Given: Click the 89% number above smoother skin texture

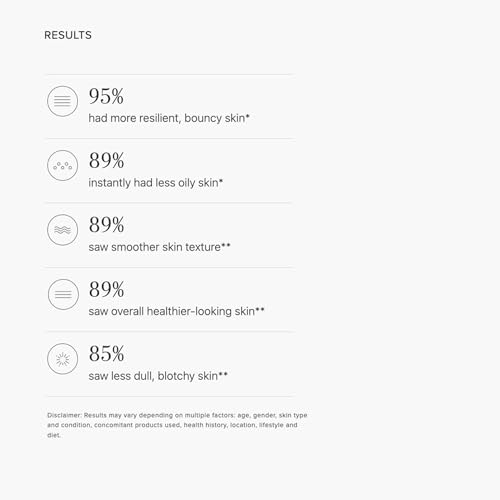Looking at the screenshot, I should [x=106, y=225].
